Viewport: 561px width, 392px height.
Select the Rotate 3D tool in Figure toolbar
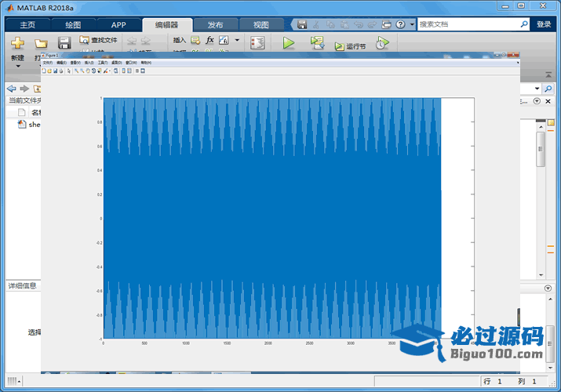[x=93, y=71]
